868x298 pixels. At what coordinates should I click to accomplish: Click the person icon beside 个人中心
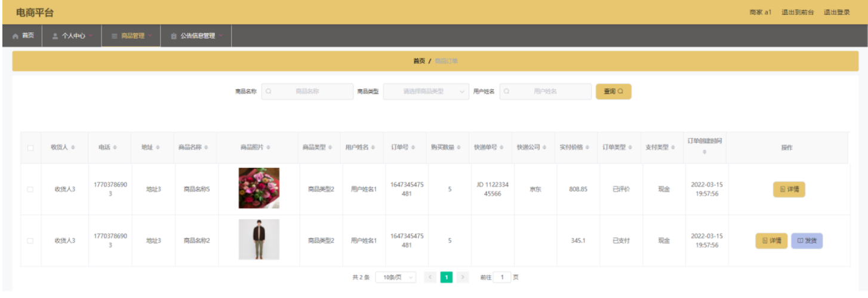click(x=55, y=36)
